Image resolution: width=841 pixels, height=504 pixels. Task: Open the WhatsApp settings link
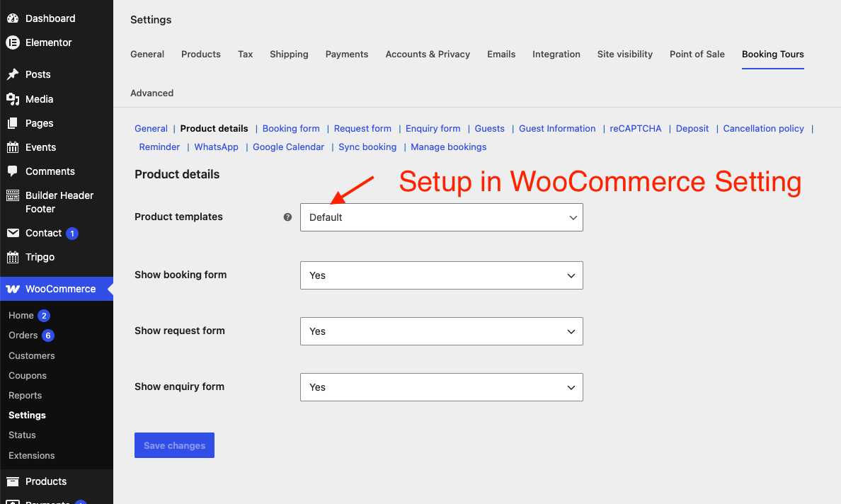point(216,147)
